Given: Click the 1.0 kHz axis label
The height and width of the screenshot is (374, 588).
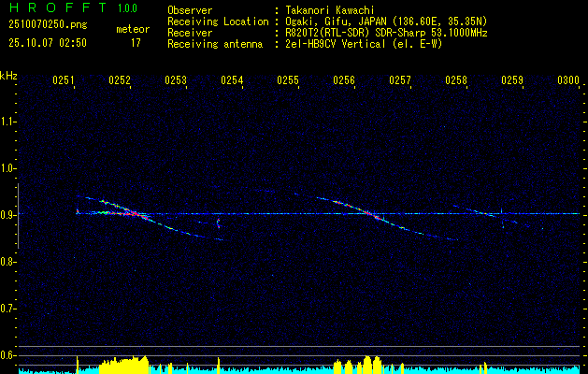Looking at the screenshot, I should click(7, 168).
